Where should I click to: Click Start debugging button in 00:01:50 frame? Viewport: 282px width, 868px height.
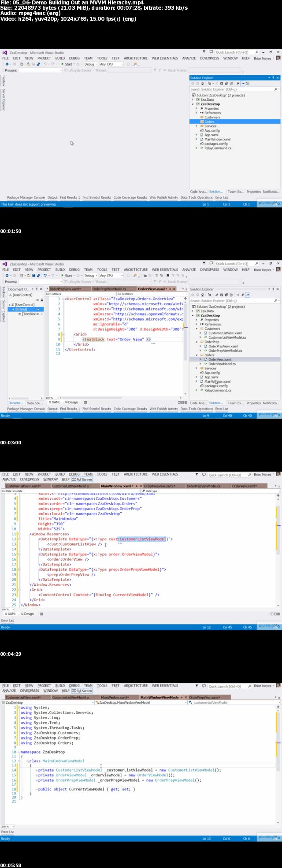pos(67,64)
